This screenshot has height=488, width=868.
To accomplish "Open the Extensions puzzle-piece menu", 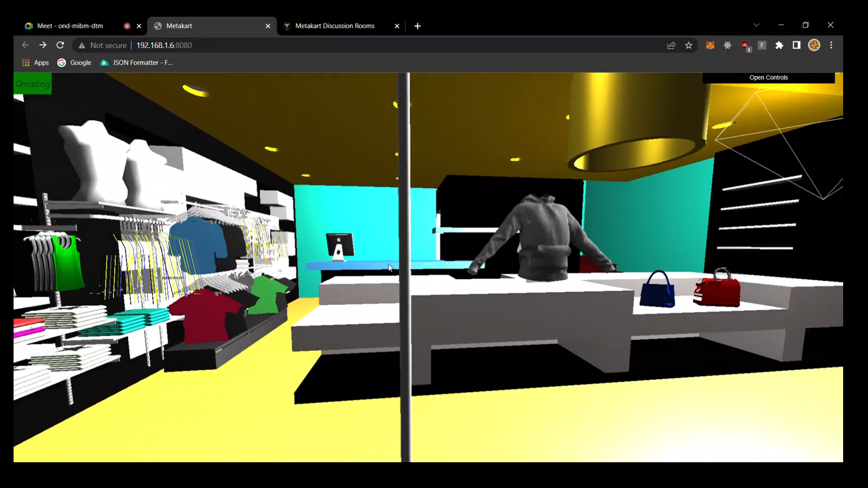I will 779,45.
